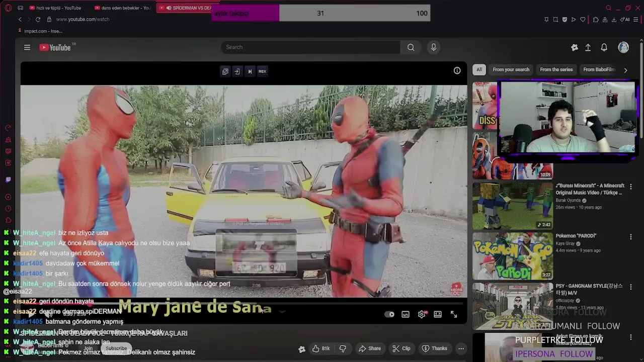This screenshot has height=362, width=644.
Task: Click the RGX overlay button
Action: 262,71
